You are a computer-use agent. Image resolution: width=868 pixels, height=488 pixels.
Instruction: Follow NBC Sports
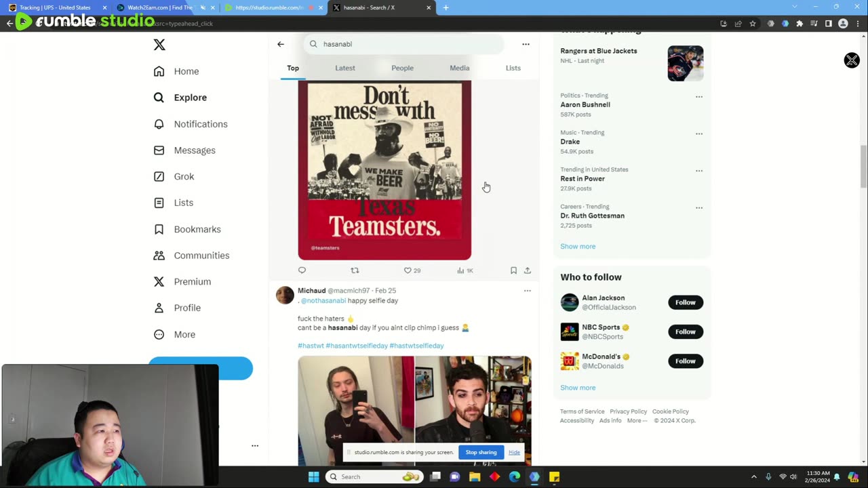pyautogui.click(x=686, y=331)
